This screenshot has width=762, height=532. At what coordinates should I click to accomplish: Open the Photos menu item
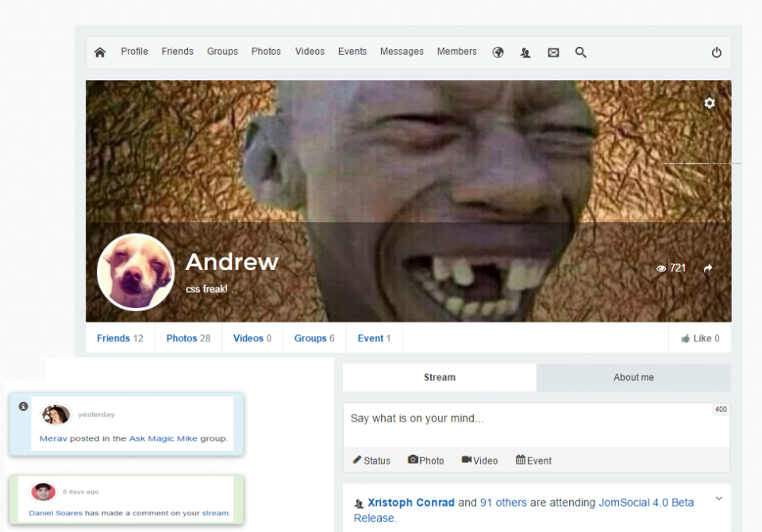point(266,52)
